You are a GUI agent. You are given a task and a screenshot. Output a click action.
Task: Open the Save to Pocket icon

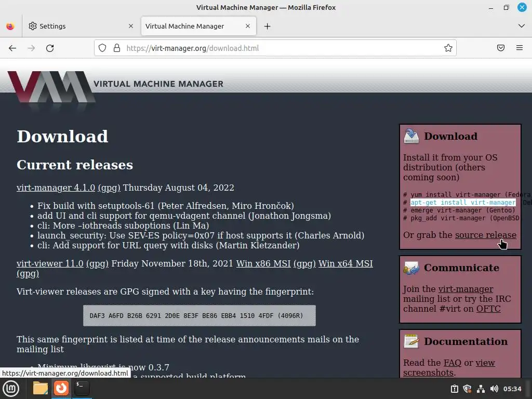tap(501, 48)
